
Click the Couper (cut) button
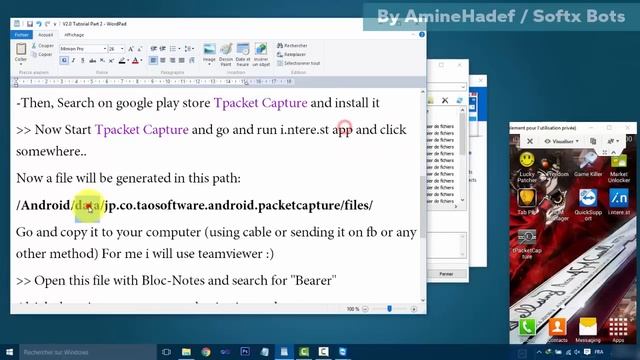tap(42, 46)
